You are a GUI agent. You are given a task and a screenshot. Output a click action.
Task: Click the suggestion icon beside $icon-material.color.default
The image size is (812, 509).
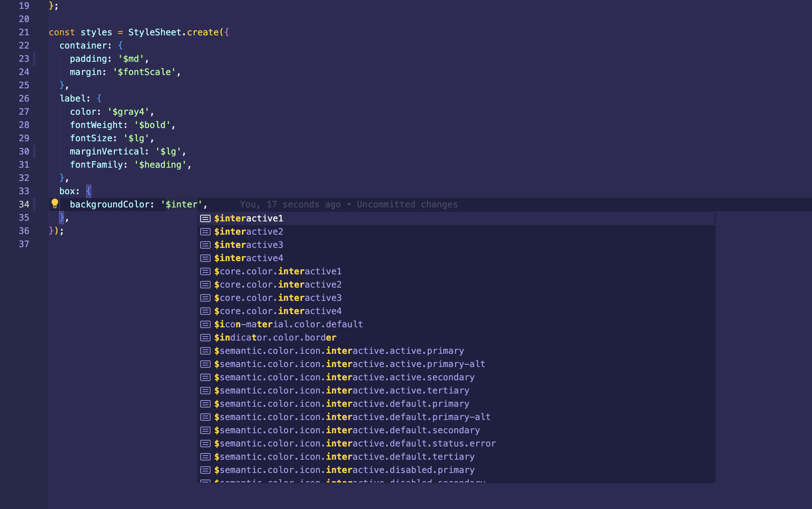click(x=205, y=324)
